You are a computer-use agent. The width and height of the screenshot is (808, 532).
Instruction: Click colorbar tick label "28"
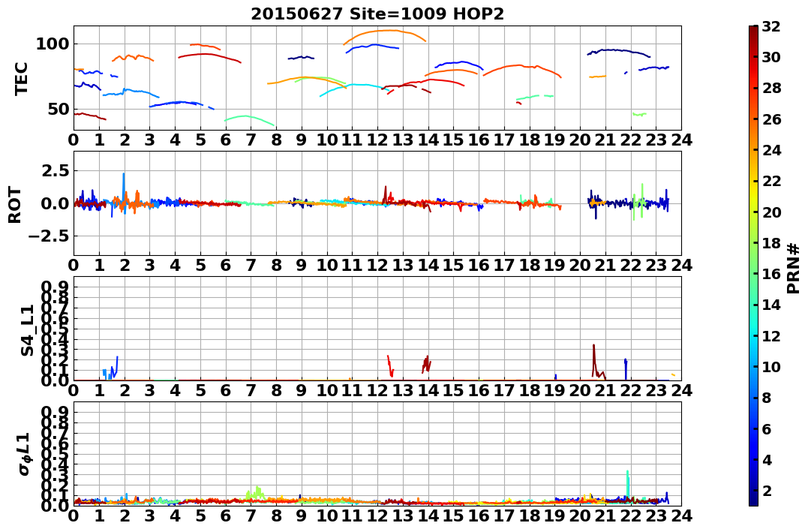point(771,88)
